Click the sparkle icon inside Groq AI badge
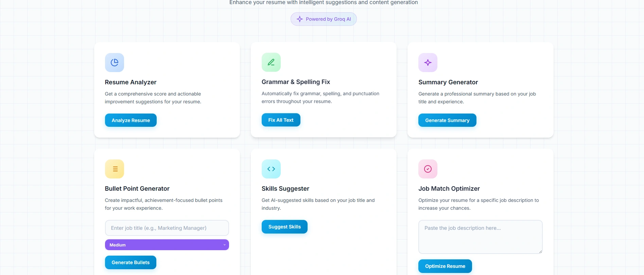 299,19
